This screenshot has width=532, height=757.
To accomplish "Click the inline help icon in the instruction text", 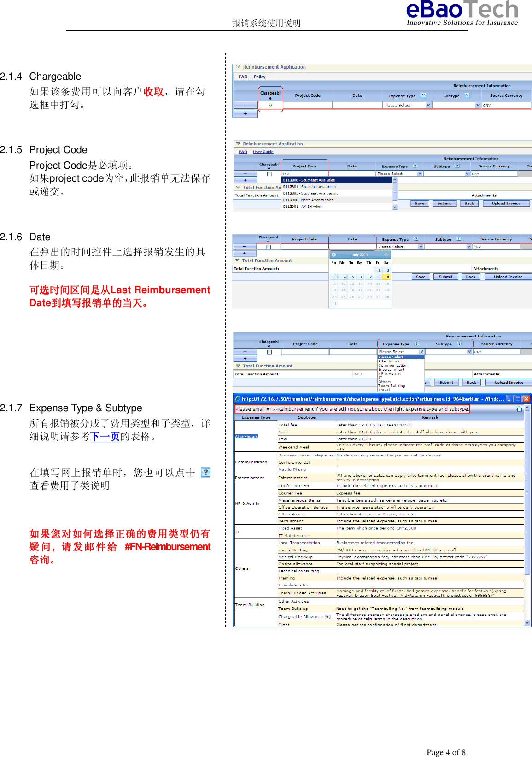I will tap(206, 473).
